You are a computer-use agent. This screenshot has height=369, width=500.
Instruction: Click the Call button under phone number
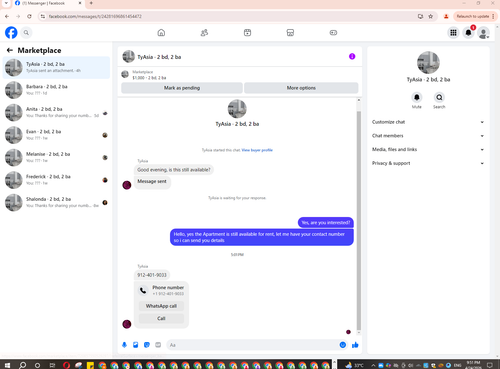(161, 318)
